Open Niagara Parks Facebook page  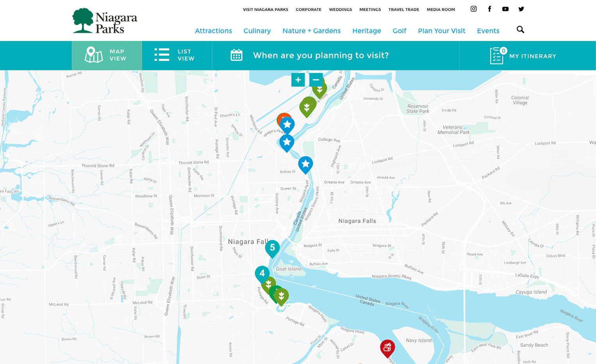[489, 9]
